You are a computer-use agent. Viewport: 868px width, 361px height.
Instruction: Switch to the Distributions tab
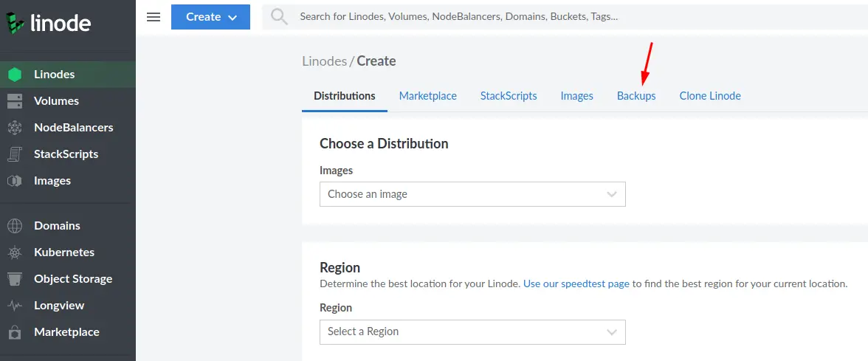[344, 96]
